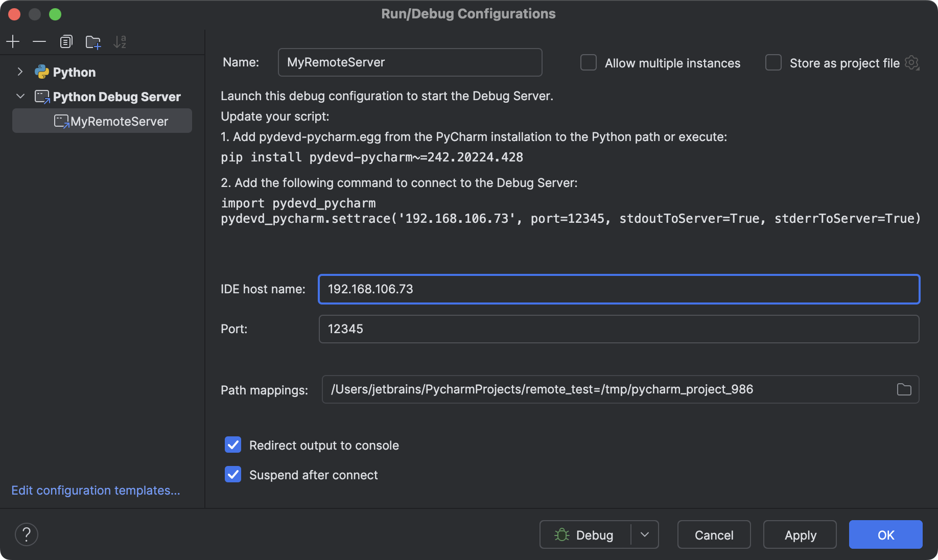The width and height of the screenshot is (938, 560).
Task: Sort configurations alphabetically
Action: [x=120, y=41]
